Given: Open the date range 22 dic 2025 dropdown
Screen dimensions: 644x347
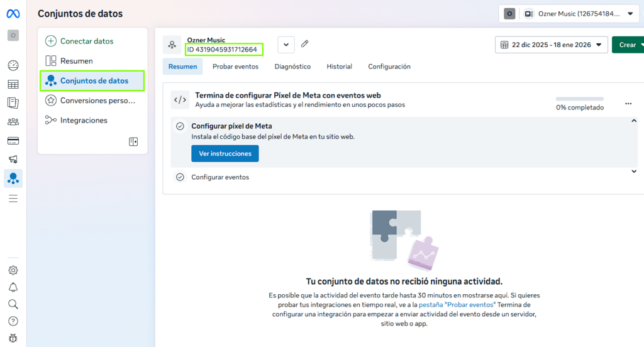Looking at the screenshot, I should pyautogui.click(x=552, y=45).
